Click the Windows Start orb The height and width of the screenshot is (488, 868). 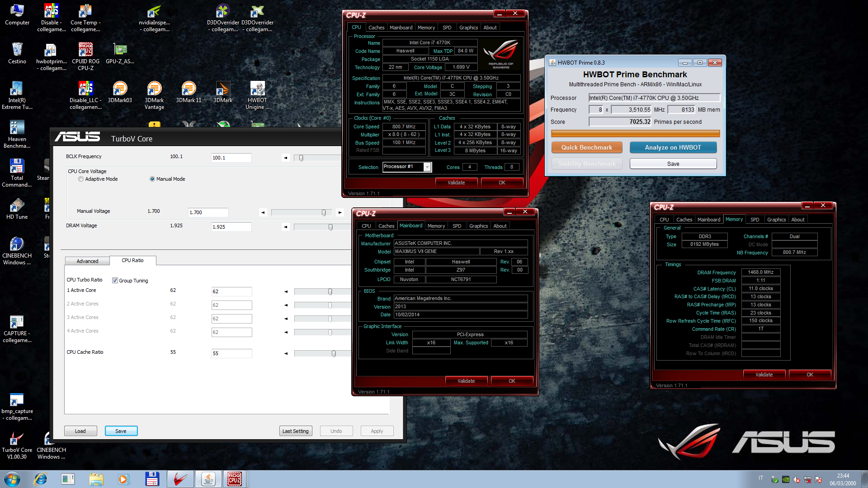13,479
